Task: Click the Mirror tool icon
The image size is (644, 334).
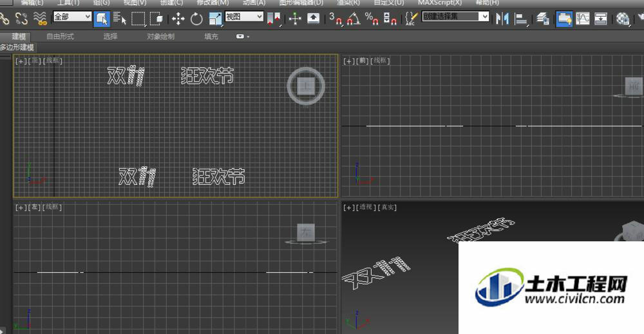Action: [x=502, y=19]
